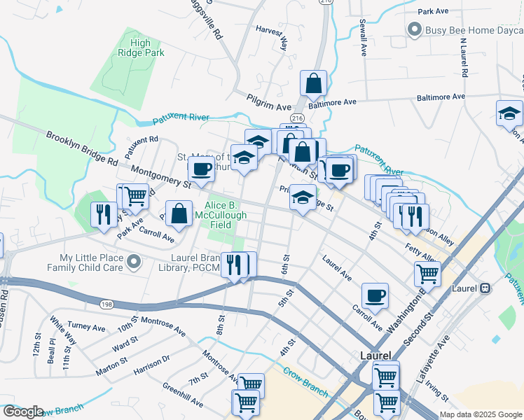Open My Little Place Family Child Care pin
The width and height of the screenshot is (524, 420).
[x=134, y=262]
